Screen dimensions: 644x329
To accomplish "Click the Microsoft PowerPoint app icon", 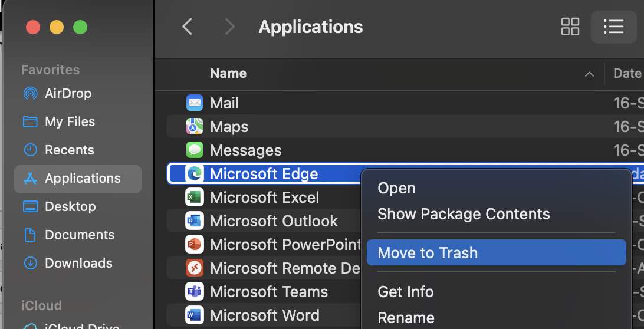I will coord(195,245).
